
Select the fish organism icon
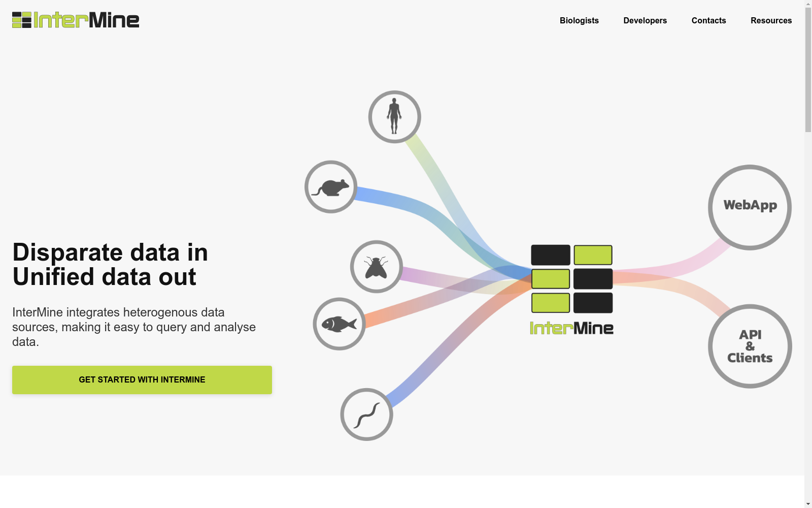coord(340,324)
